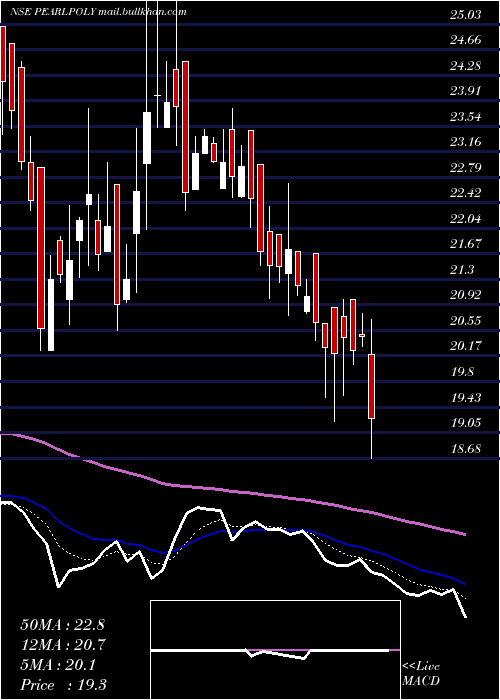Click the 22.79 price axis label

tap(465, 168)
